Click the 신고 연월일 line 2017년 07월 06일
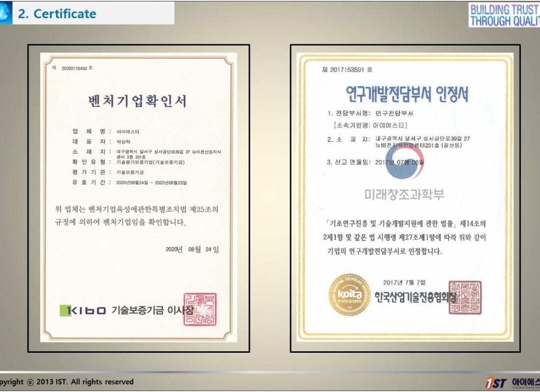The height and width of the screenshot is (392, 540). click(376, 162)
